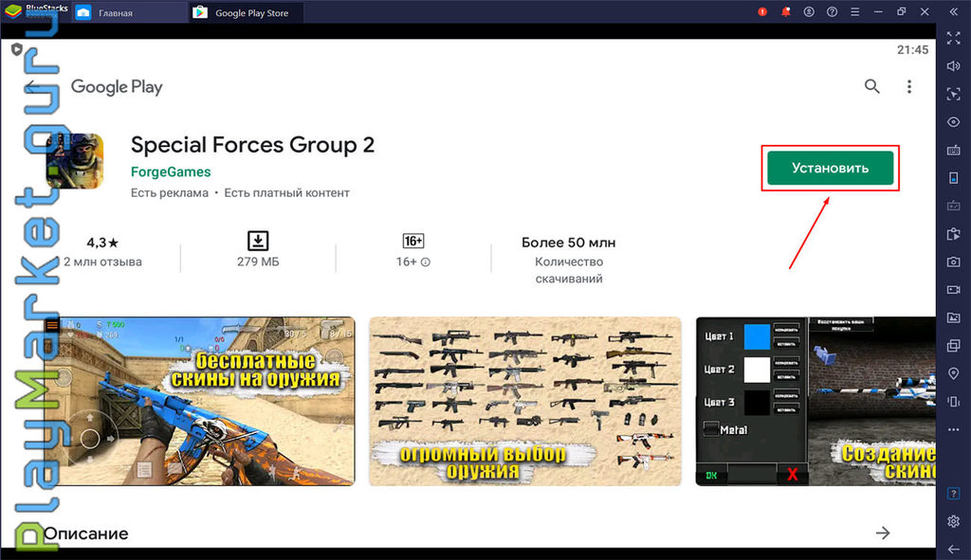Screen dimensions: 971x560
Task: Click the phone rotate icon in sidebar
Action: pyautogui.click(x=954, y=177)
